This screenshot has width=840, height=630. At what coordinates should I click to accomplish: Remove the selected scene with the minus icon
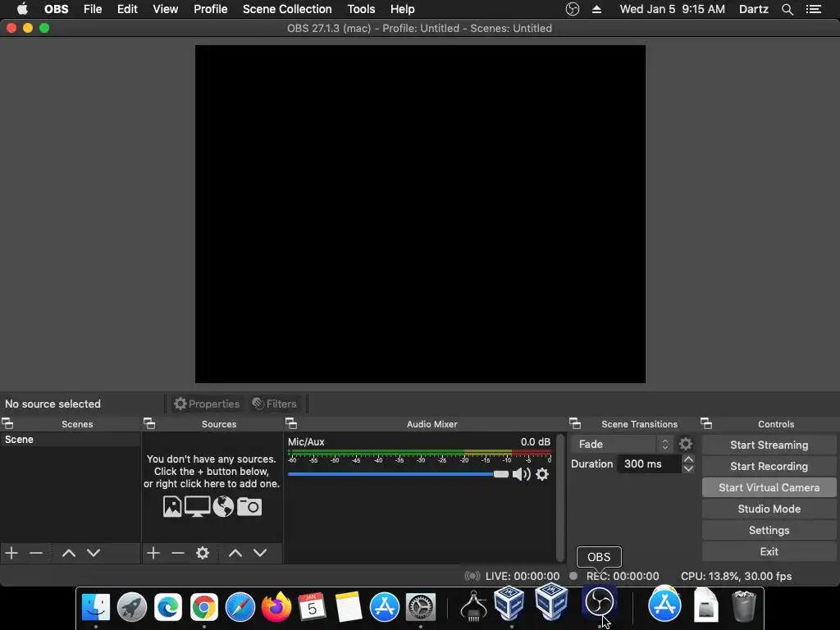pos(36,553)
